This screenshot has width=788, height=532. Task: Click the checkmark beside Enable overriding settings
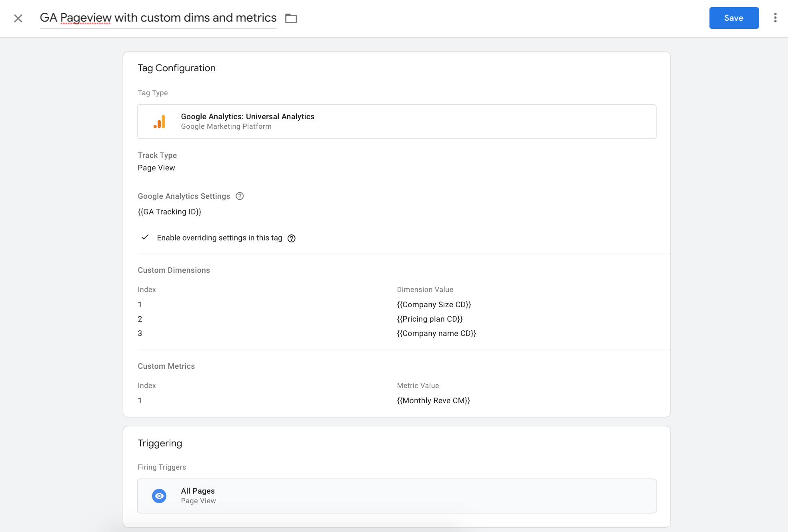[x=145, y=238]
